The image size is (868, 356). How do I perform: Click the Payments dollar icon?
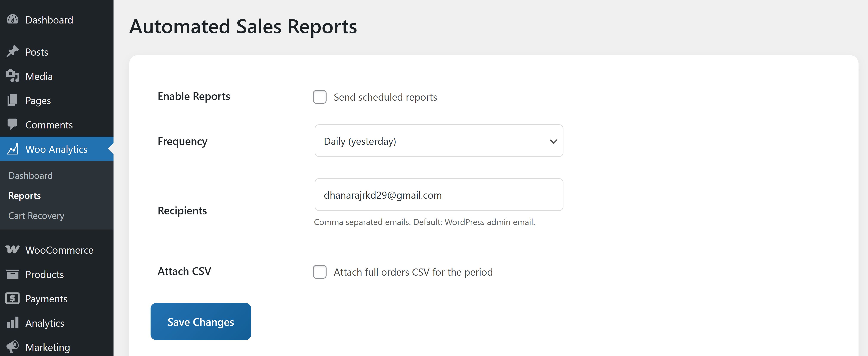point(12,298)
